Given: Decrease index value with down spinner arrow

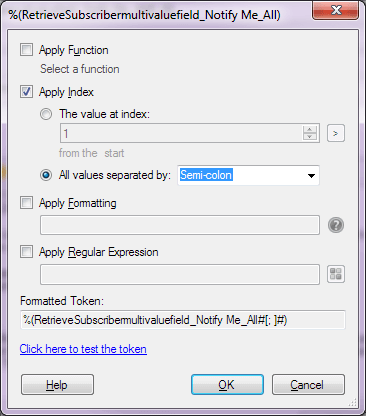Looking at the screenshot, I should point(310,137).
